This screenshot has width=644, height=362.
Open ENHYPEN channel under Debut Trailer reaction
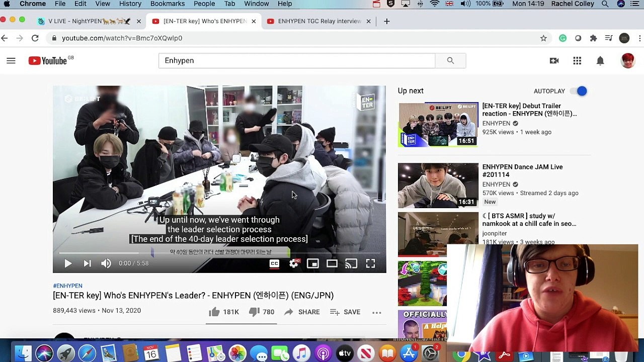pos(496,123)
